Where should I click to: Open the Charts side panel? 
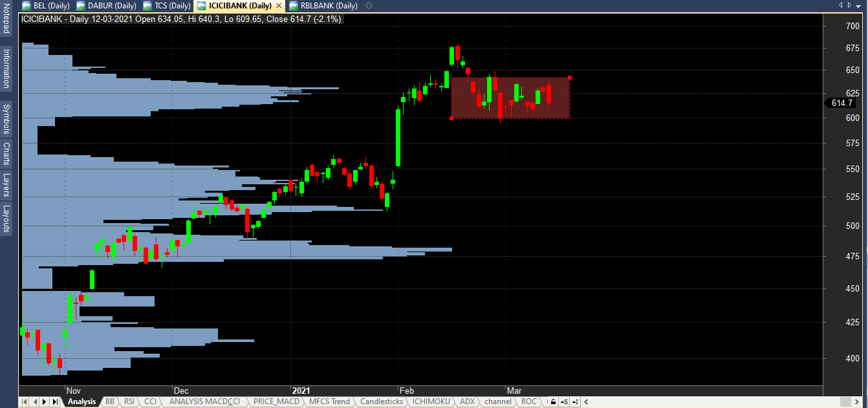[x=6, y=154]
